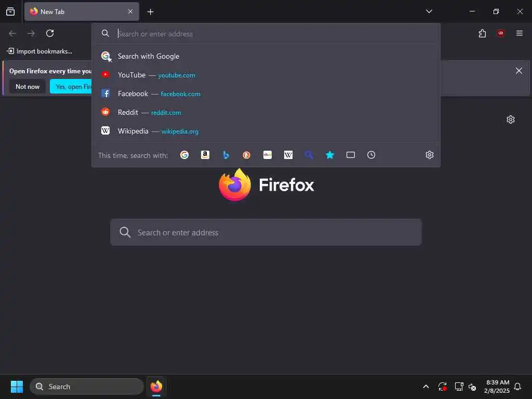Select the New Tab tab

click(82, 11)
